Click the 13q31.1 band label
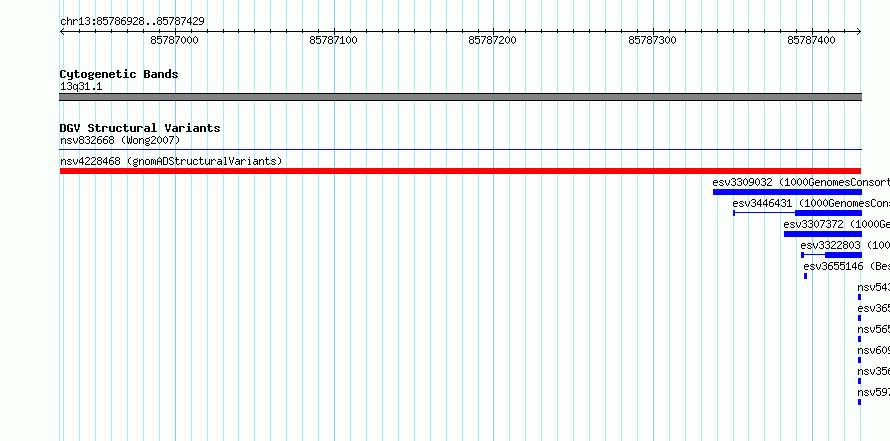890x441 pixels. click(81, 87)
